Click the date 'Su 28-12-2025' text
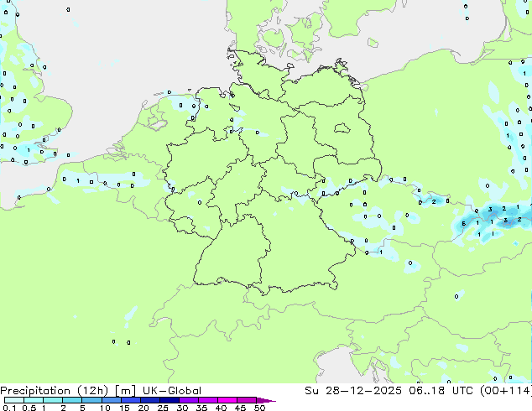 tap(353, 391)
